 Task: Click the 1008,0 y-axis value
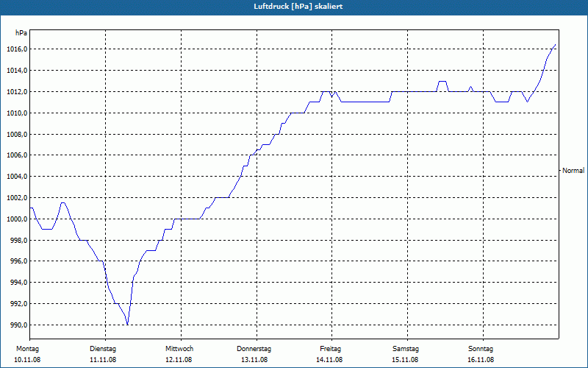tap(17, 135)
